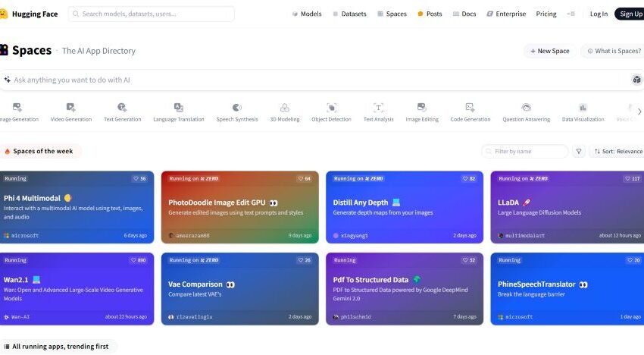Viewport: 644px width, 355px height.
Task: Like the PhineSpeechTranslator space heart counter
Action: click(x=633, y=260)
